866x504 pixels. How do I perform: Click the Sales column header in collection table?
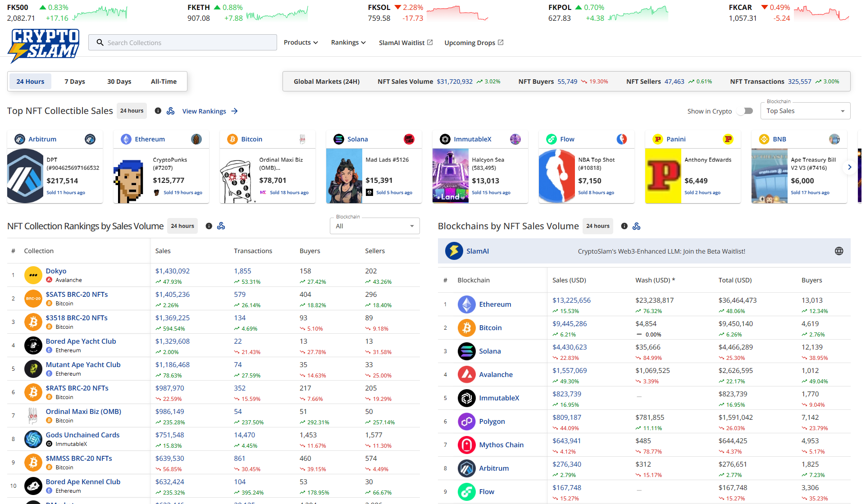tap(163, 251)
